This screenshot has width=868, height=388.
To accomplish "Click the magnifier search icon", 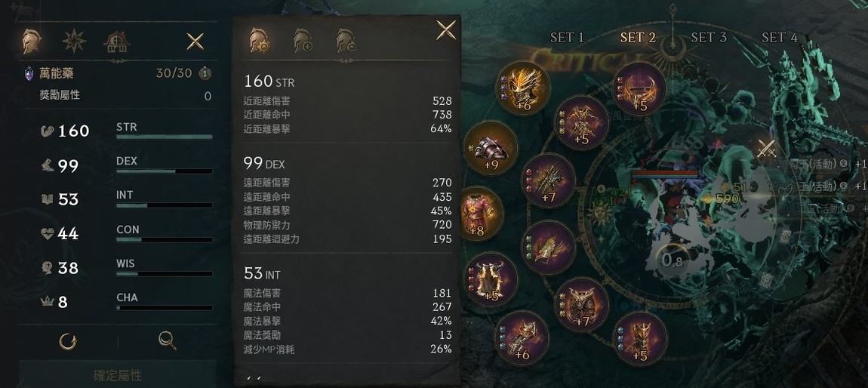I will tap(168, 341).
